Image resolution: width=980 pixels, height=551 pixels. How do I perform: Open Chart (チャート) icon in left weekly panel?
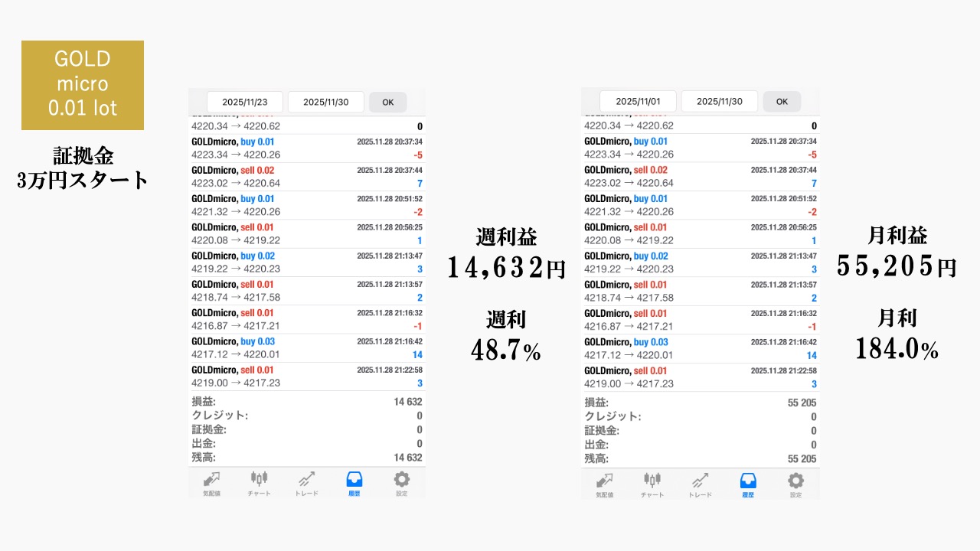click(x=259, y=483)
